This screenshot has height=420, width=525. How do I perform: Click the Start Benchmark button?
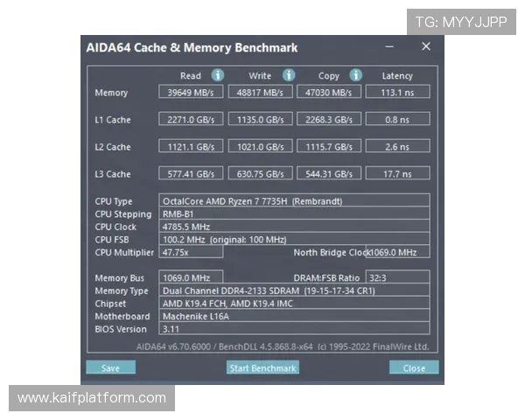click(262, 368)
